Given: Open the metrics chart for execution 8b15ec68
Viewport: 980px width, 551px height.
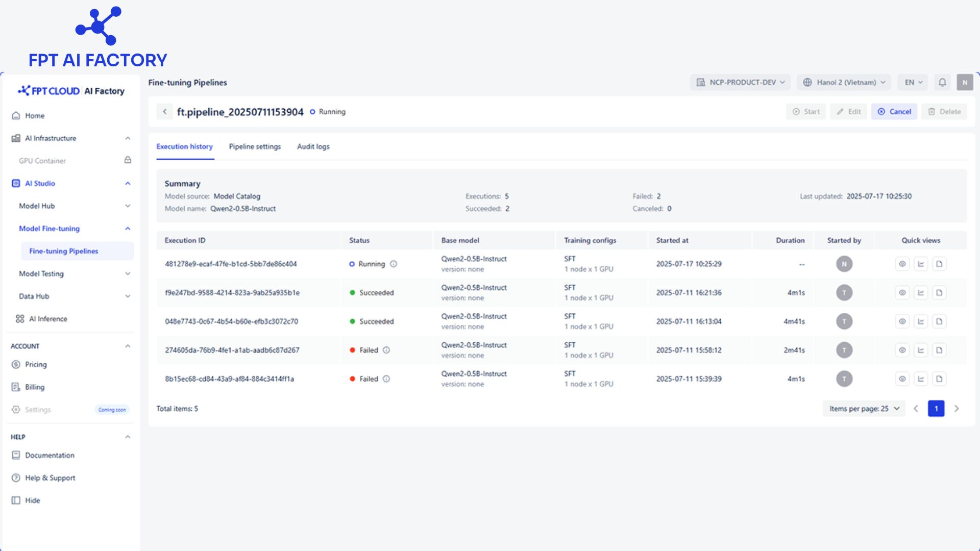Looking at the screenshot, I should click(921, 379).
